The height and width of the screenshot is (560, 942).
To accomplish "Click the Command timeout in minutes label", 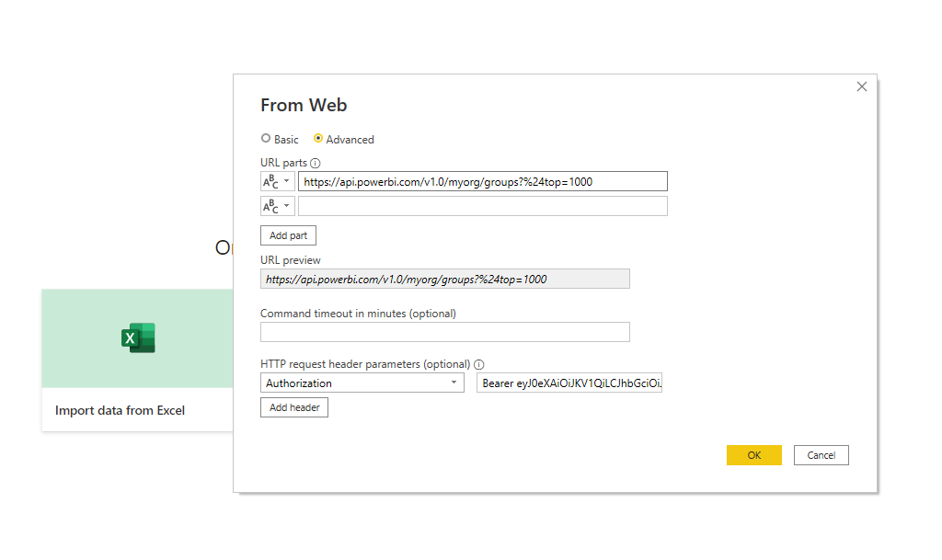I will 358,314.
